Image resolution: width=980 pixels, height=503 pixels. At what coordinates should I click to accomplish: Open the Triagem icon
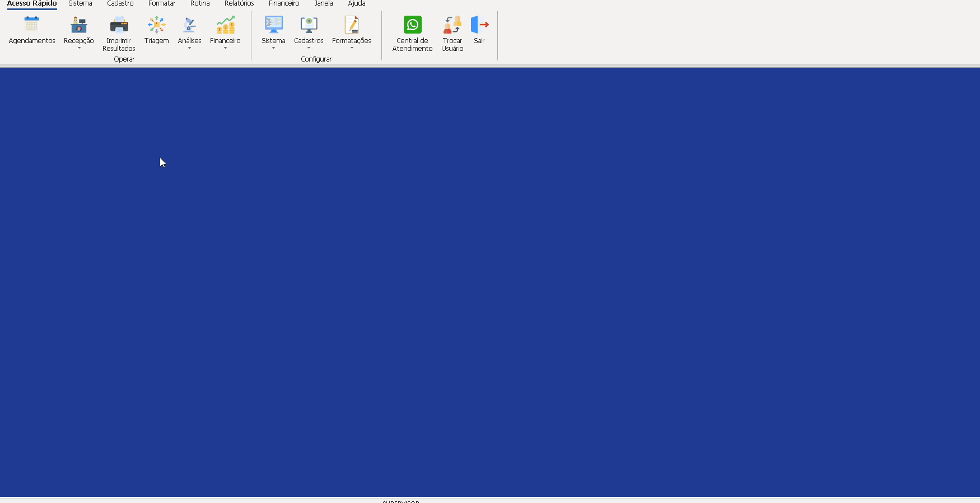[156, 25]
